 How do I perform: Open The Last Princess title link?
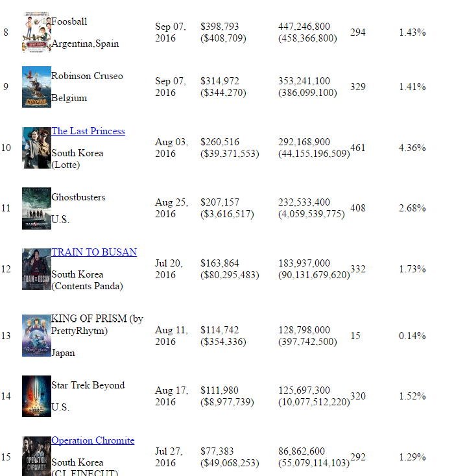[x=88, y=131]
